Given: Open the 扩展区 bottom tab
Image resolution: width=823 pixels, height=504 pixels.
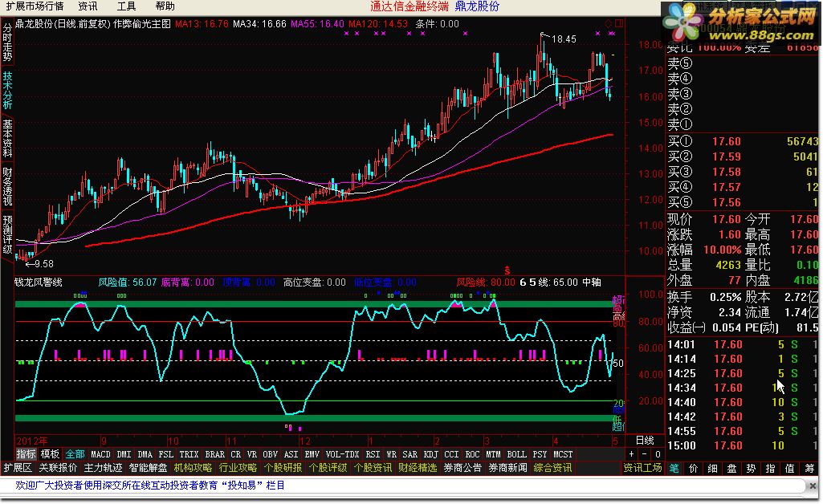Looking at the screenshot, I should [x=18, y=468].
